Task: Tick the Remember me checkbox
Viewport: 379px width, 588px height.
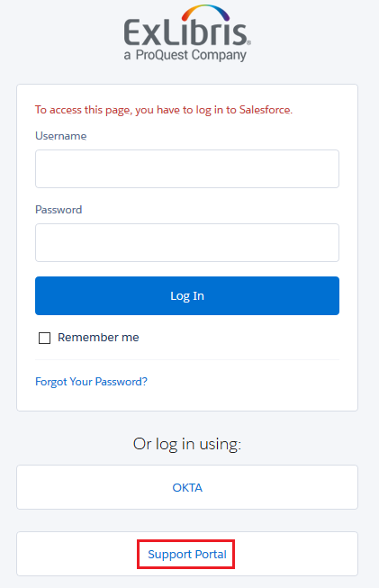Action: (x=45, y=338)
